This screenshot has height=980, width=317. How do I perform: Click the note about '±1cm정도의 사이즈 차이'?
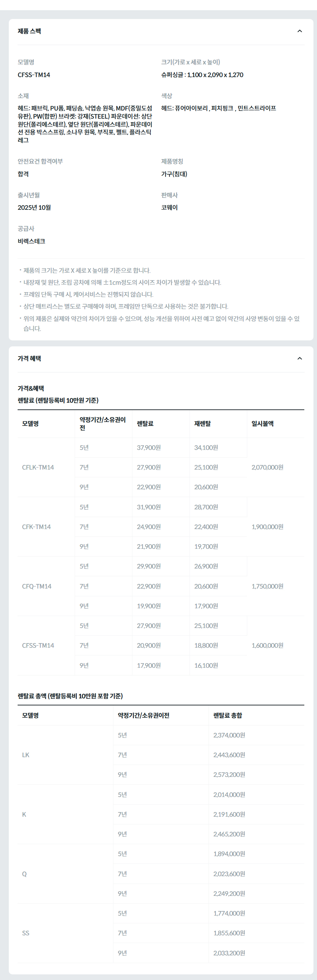[122, 282]
